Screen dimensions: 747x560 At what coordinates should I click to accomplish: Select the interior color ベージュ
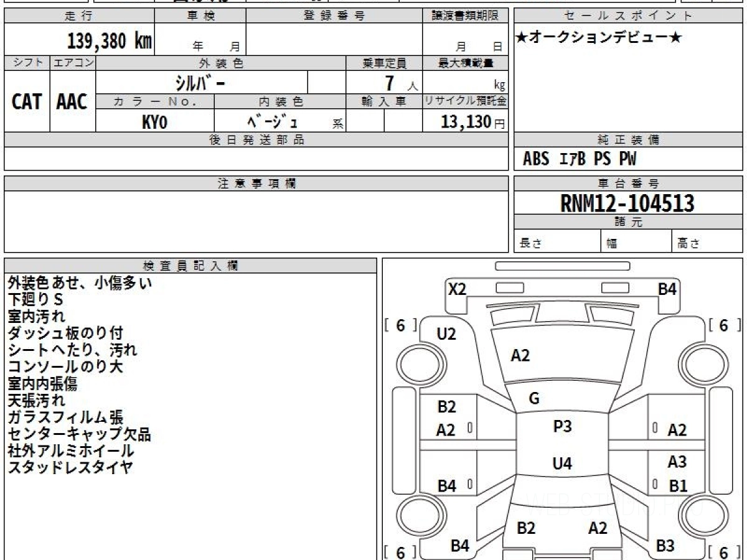(271, 121)
